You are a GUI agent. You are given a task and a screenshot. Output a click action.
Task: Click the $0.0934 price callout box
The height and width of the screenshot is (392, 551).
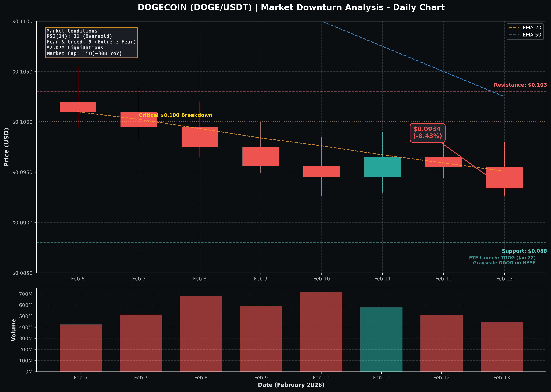[x=427, y=133]
